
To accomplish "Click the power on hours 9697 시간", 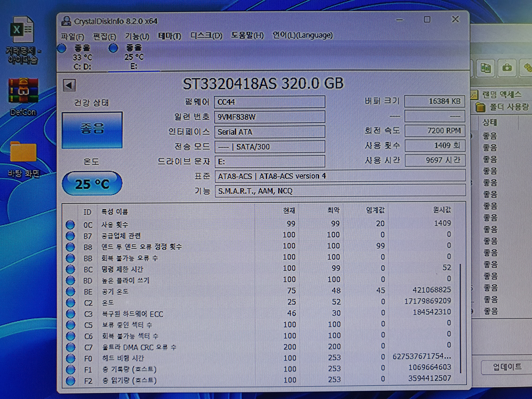I will pyautogui.click(x=435, y=160).
